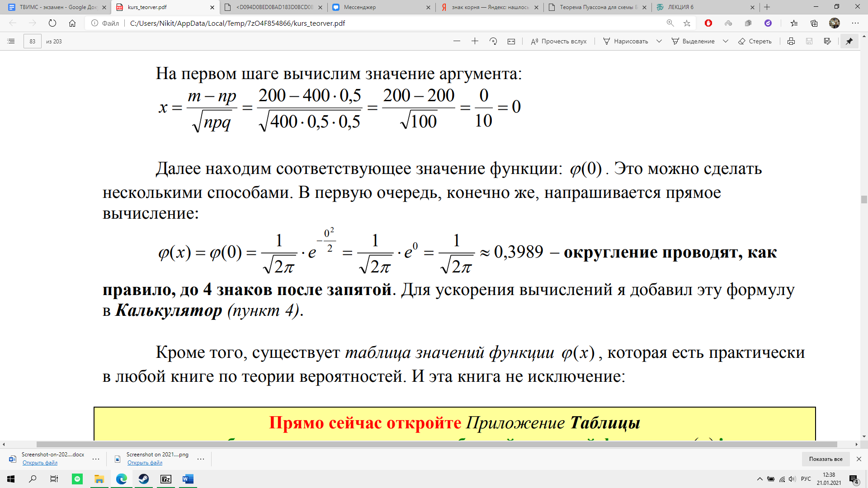Open Windows taskbar search
The image size is (868, 488).
33,479
